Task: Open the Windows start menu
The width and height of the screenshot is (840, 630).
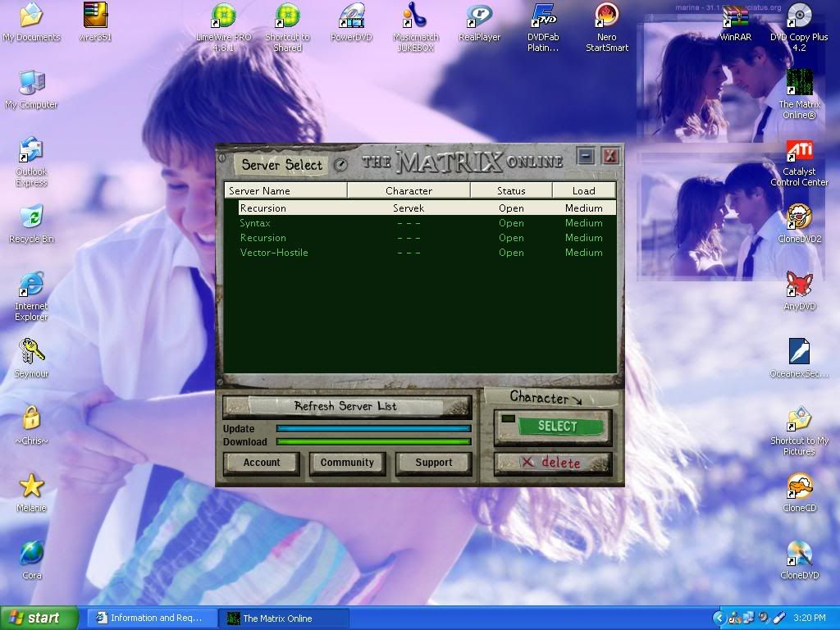Action: point(39,619)
